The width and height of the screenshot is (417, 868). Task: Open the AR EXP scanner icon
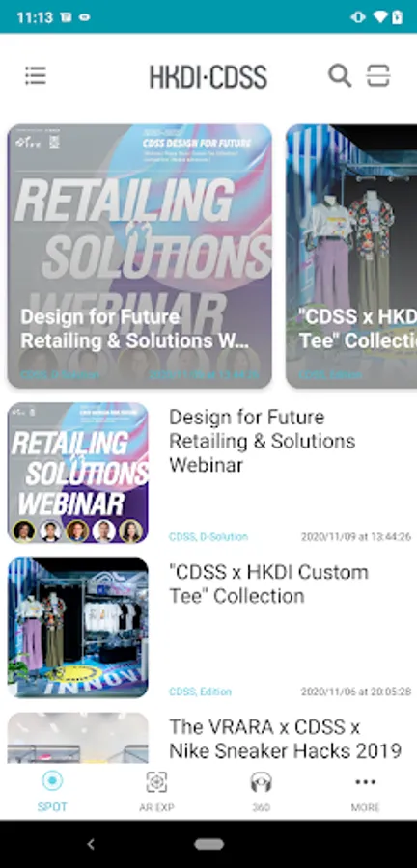click(156, 781)
